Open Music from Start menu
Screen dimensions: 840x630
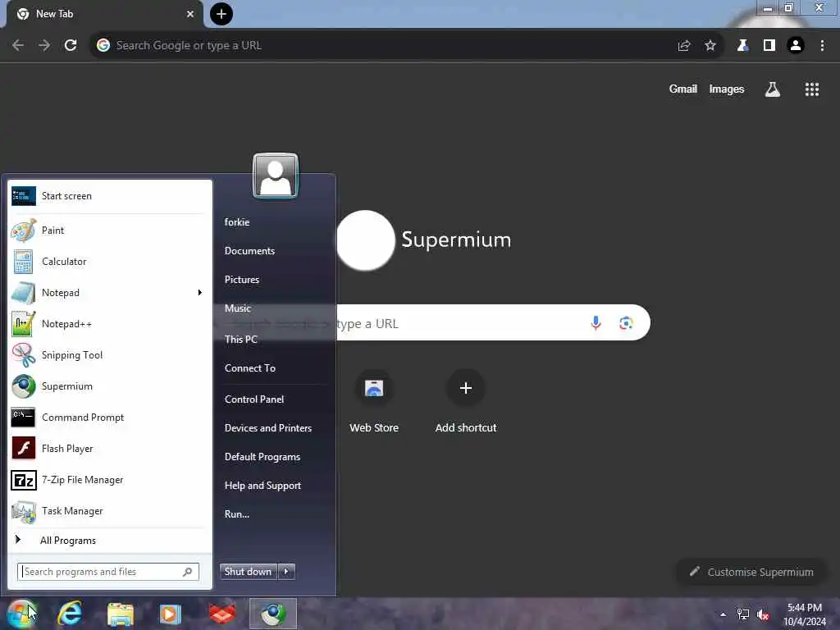pos(238,308)
